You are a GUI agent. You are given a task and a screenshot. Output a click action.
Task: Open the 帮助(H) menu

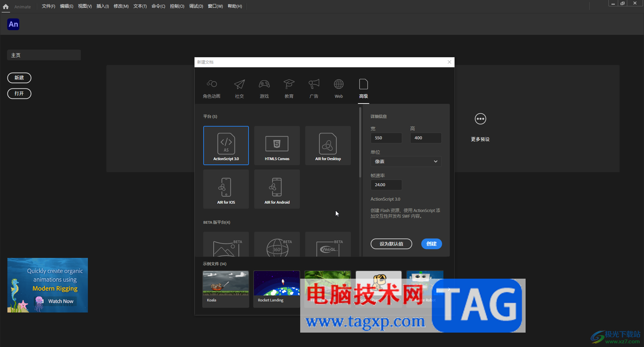pyautogui.click(x=235, y=6)
